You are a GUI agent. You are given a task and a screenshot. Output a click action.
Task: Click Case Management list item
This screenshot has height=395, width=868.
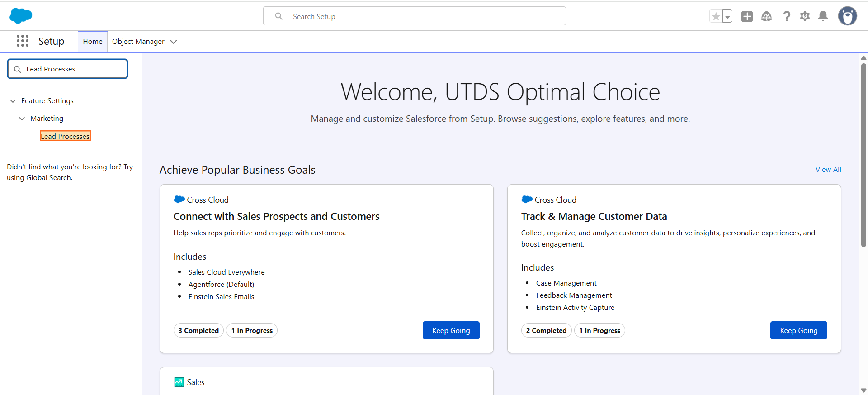coord(566,283)
